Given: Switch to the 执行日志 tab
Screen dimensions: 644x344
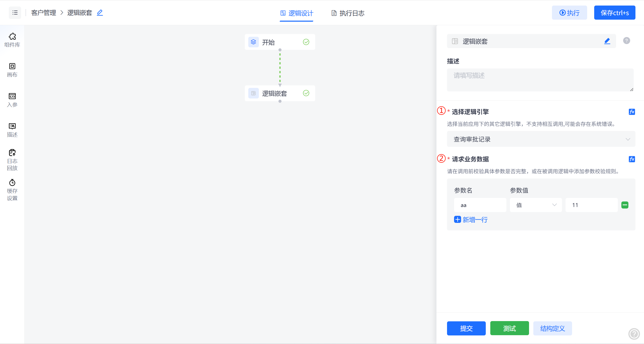Looking at the screenshot, I should click(348, 13).
